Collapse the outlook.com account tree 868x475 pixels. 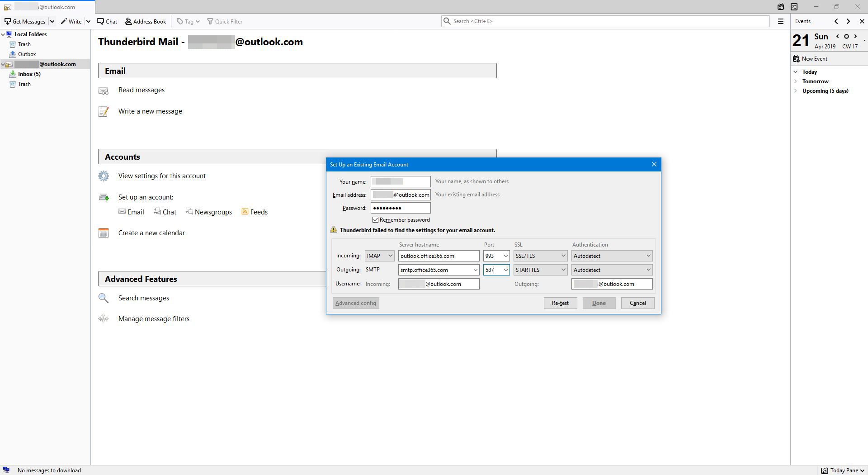click(x=3, y=64)
